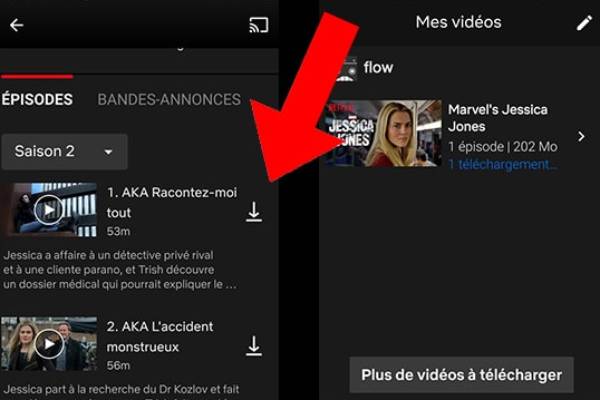This screenshot has height=400, width=600.
Task: Click the title 1. AKA Racontez-moi tout
Action: (172, 202)
